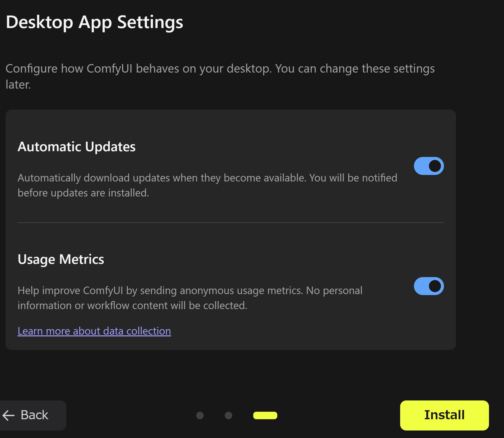Click the 'Back' text label
This screenshot has height=438, width=504.
[35, 415]
